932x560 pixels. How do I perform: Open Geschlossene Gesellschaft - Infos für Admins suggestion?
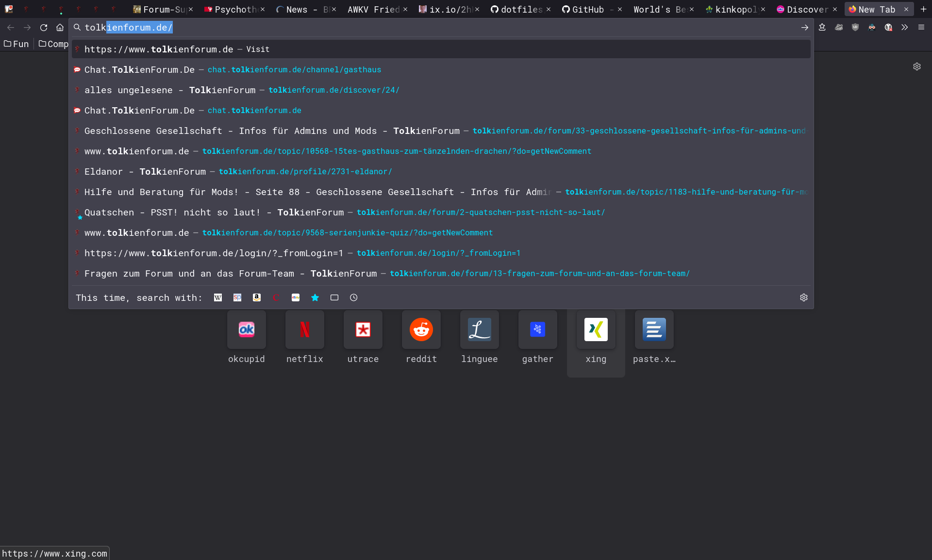(441, 131)
